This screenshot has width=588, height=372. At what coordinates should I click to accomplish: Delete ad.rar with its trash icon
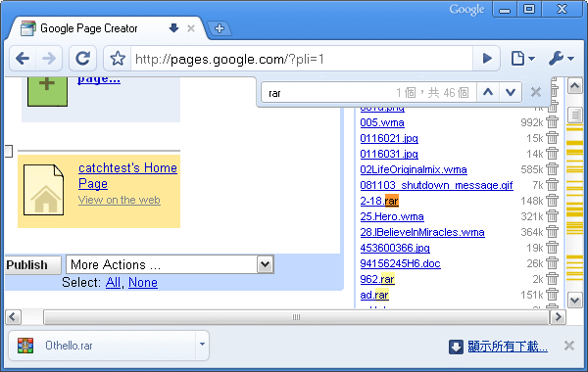[552, 295]
